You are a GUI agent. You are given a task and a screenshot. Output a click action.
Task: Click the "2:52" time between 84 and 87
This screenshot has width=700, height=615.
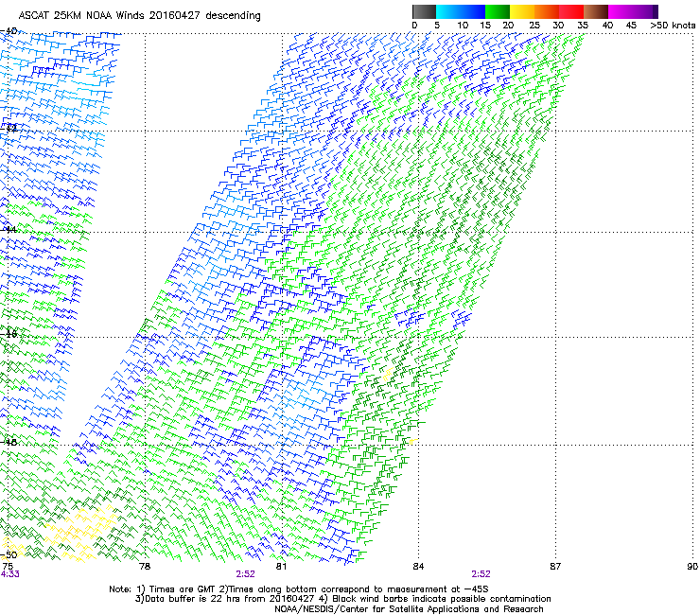481,574
